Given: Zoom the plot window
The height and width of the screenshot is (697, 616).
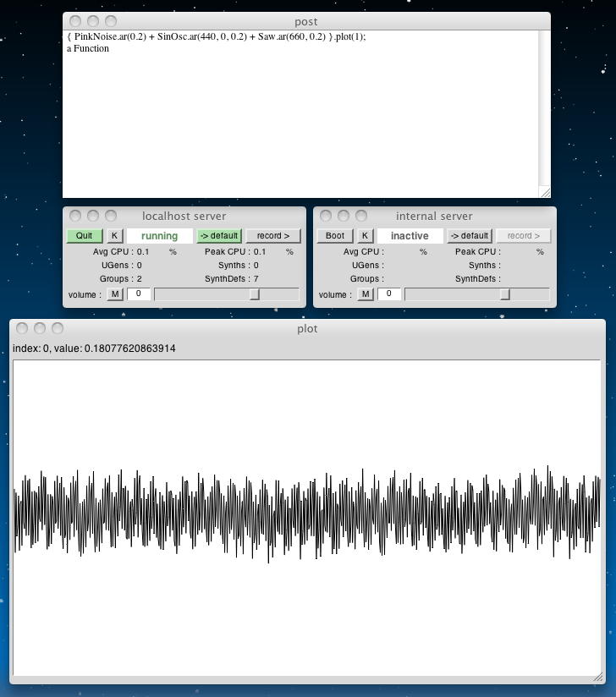Looking at the screenshot, I should (x=58, y=328).
